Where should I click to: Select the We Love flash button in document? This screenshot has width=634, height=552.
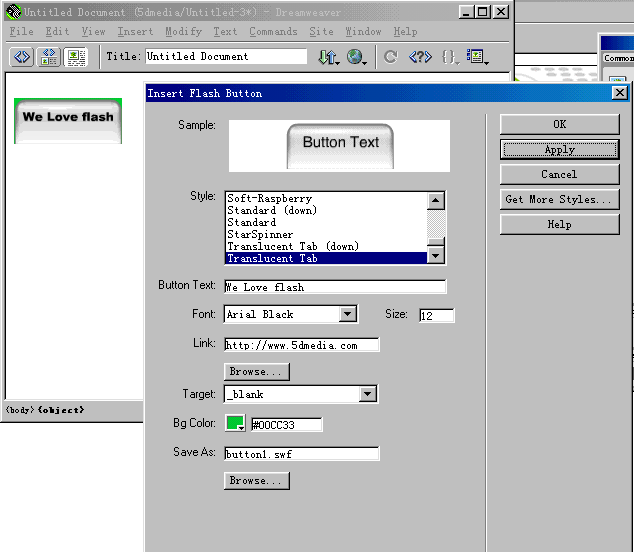[x=68, y=121]
